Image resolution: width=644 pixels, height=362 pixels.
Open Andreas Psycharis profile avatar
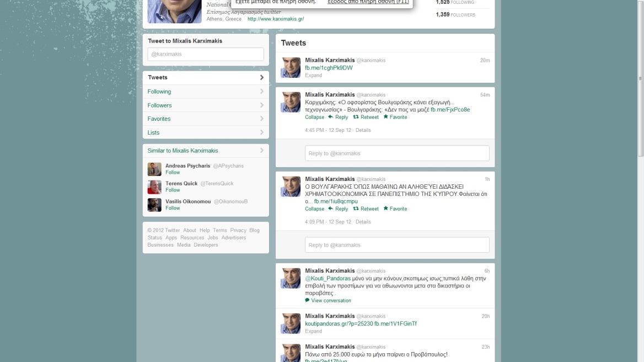(154, 169)
